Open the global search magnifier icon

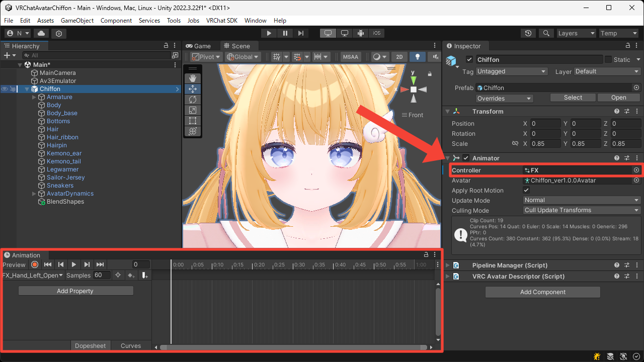coord(546,33)
